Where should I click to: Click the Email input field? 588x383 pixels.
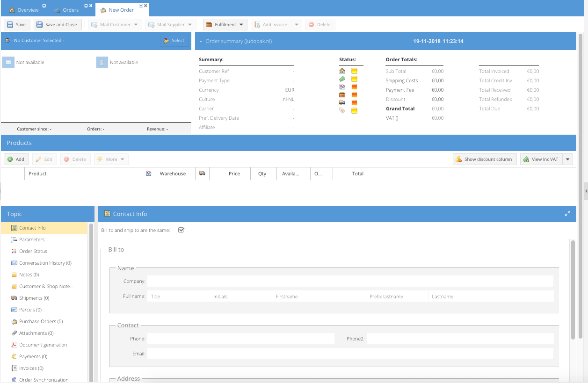click(x=350, y=354)
